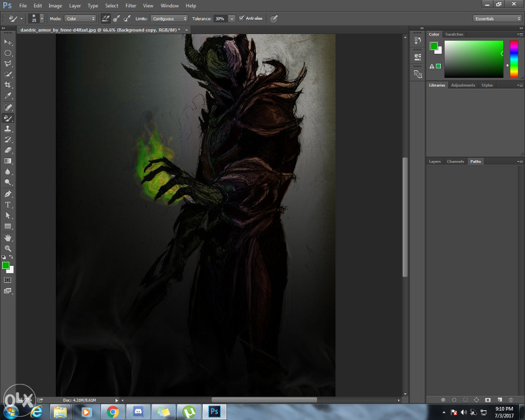
Task: Click Load path as selection button
Action: (x=465, y=400)
